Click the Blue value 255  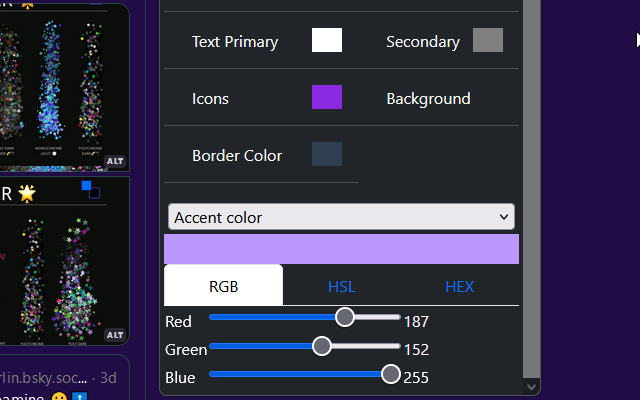tap(416, 378)
